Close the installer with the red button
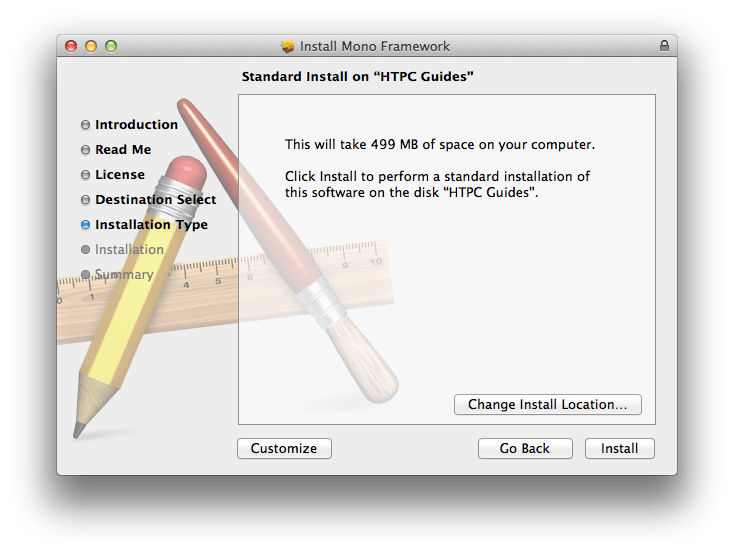The image size is (734, 554). point(71,46)
